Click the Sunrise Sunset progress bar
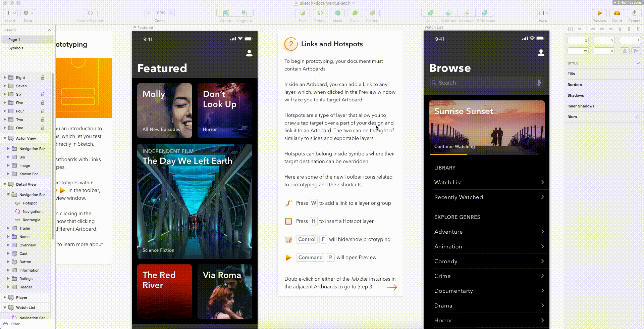644x329 pixels. click(x=448, y=154)
